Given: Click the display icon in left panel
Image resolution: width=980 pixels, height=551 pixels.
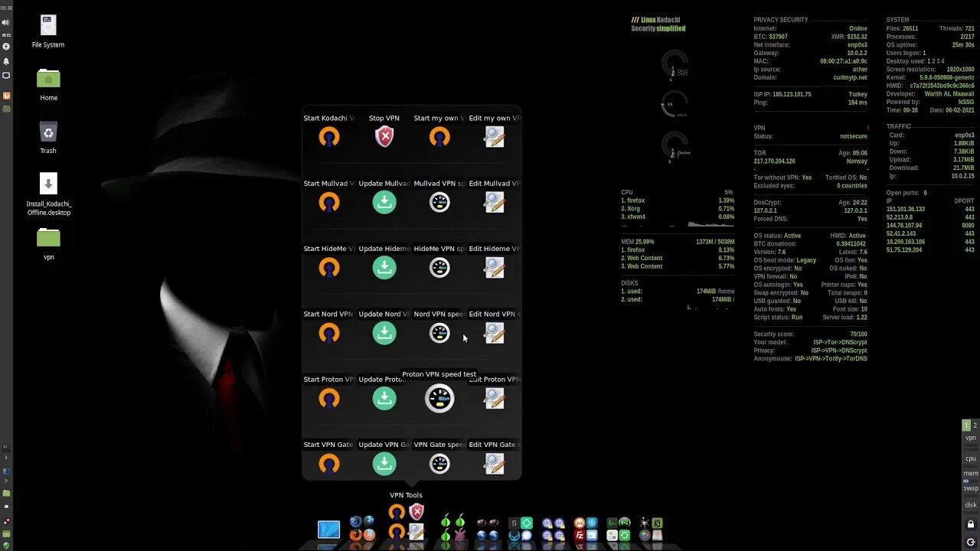Looking at the screenshot, I should [x=6, y=76].
